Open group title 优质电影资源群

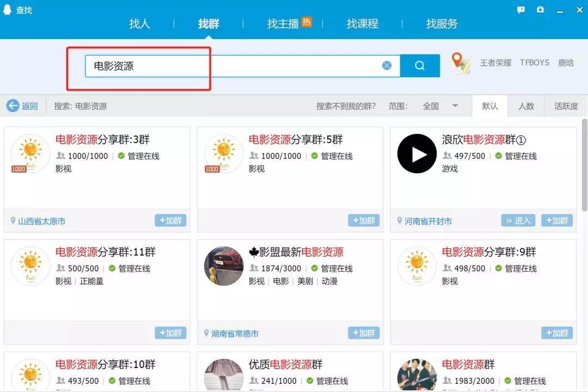(x=285, y=364)
